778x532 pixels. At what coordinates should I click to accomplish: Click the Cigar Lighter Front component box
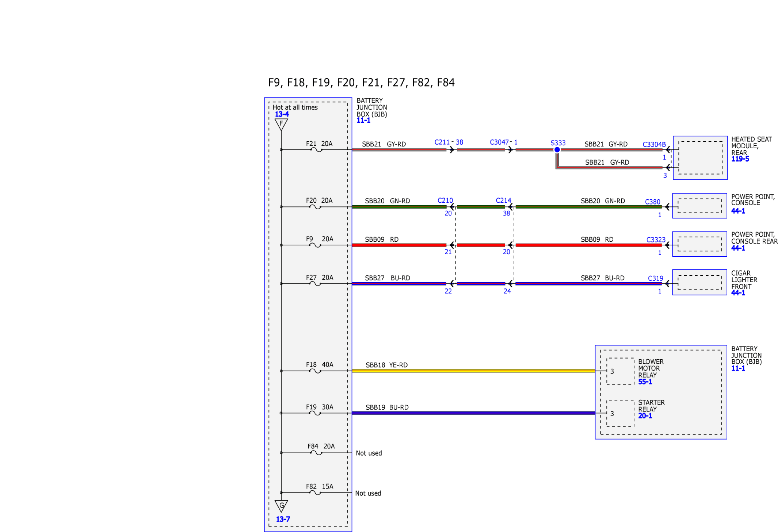[699, 283]
